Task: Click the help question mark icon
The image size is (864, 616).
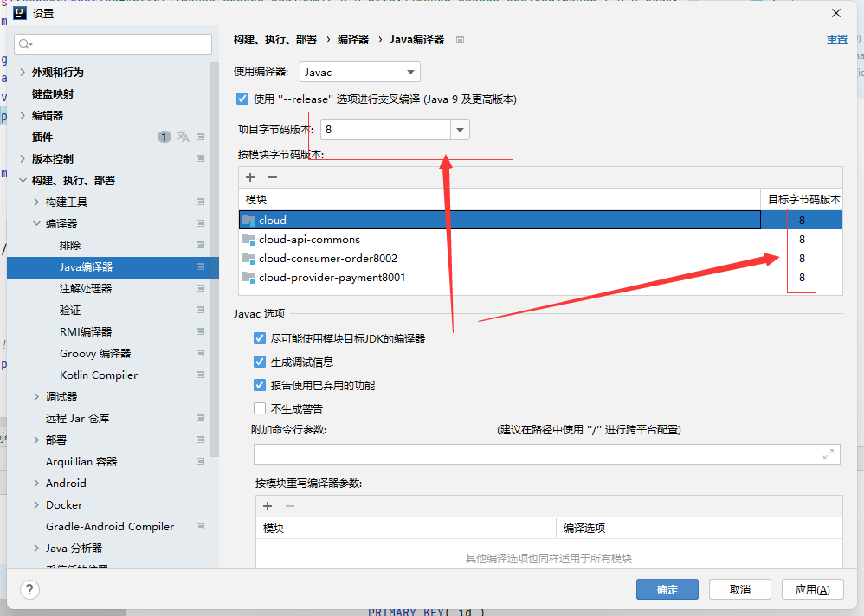Action: pyautogui.click(x=30, y=589)
